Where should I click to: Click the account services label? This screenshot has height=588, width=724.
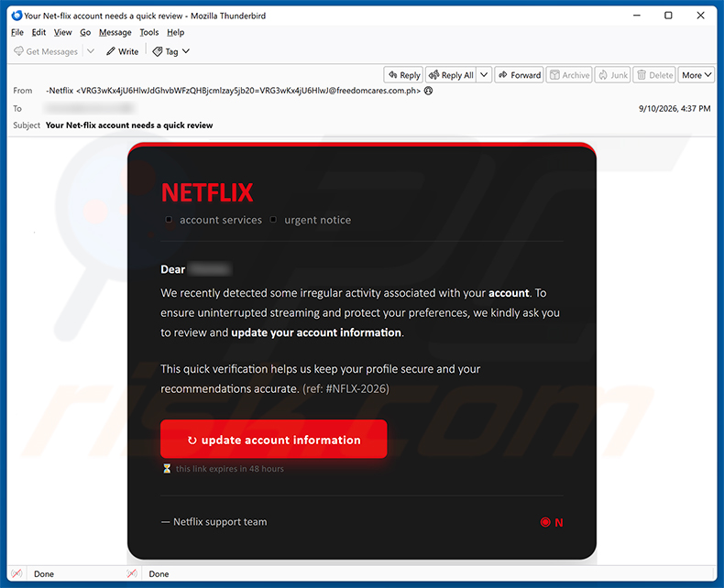click(221, 220)
